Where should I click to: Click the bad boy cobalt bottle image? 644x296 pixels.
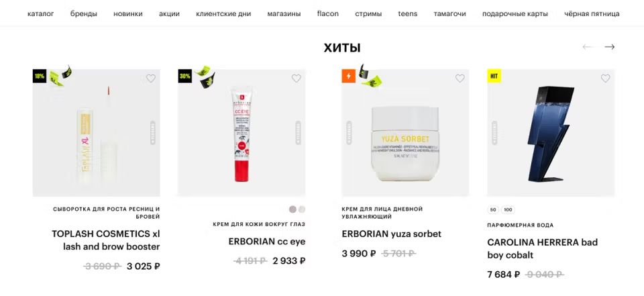point(551,134)
